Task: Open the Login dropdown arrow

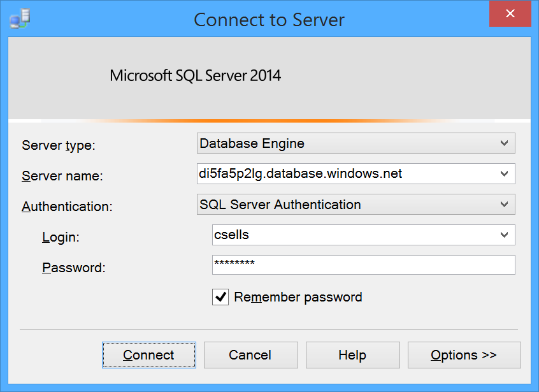Action: [x=504, y=235]
